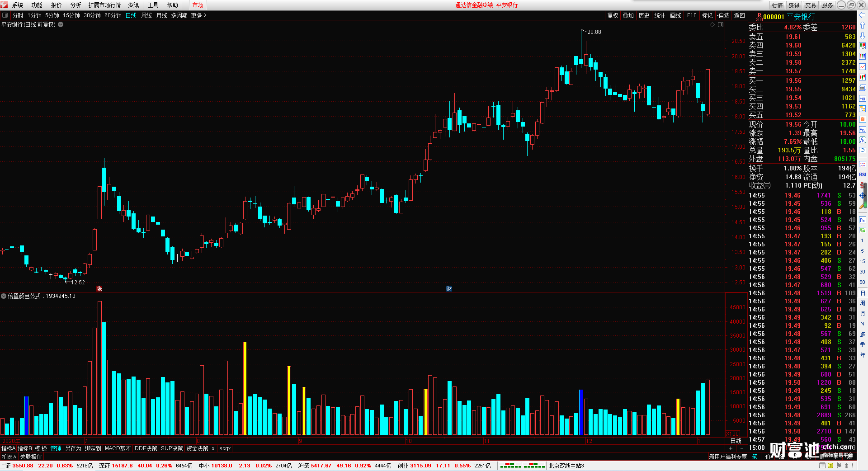Click 新用户福利专享 link

(x=728, y=457)
